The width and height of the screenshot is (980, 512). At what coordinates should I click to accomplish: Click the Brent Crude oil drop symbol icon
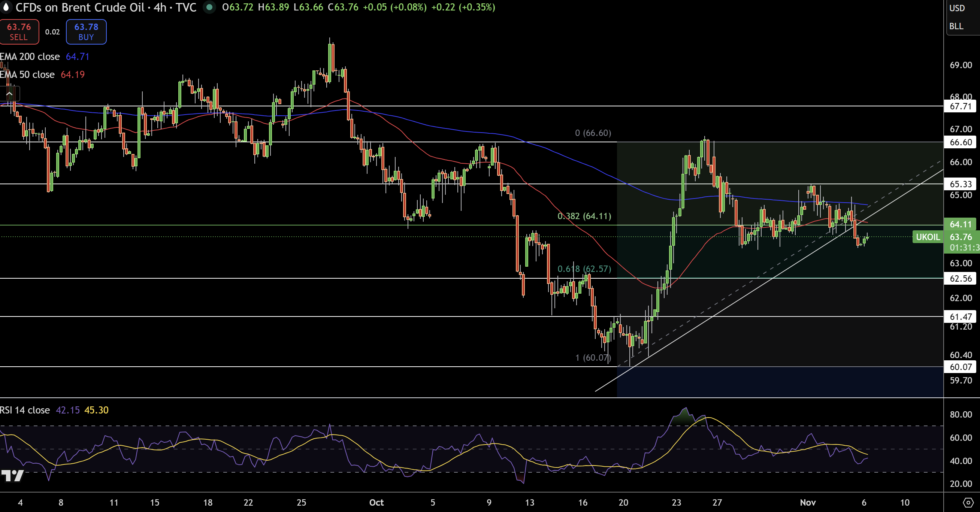[6, 7]
